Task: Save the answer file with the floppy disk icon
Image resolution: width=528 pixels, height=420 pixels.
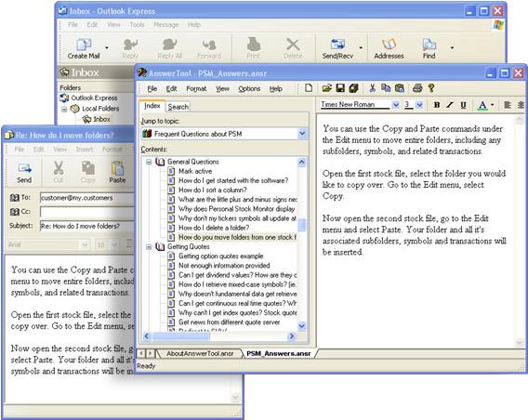Action: (340, 88)
